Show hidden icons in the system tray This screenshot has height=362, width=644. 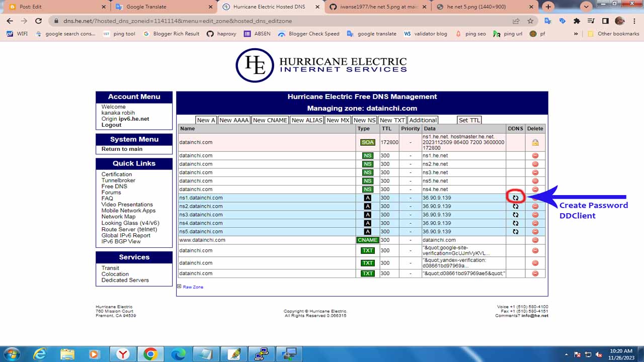click(566, 354)
